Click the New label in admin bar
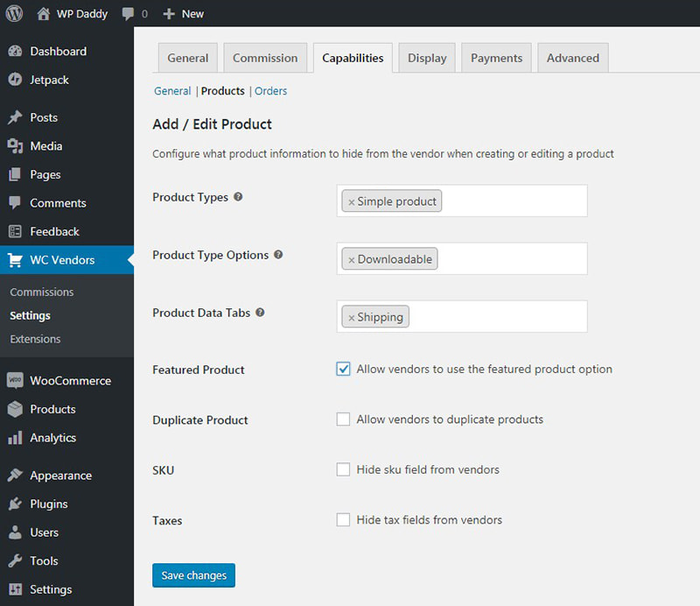This screenshot has height=606, width=700. [x=192, y=14]
